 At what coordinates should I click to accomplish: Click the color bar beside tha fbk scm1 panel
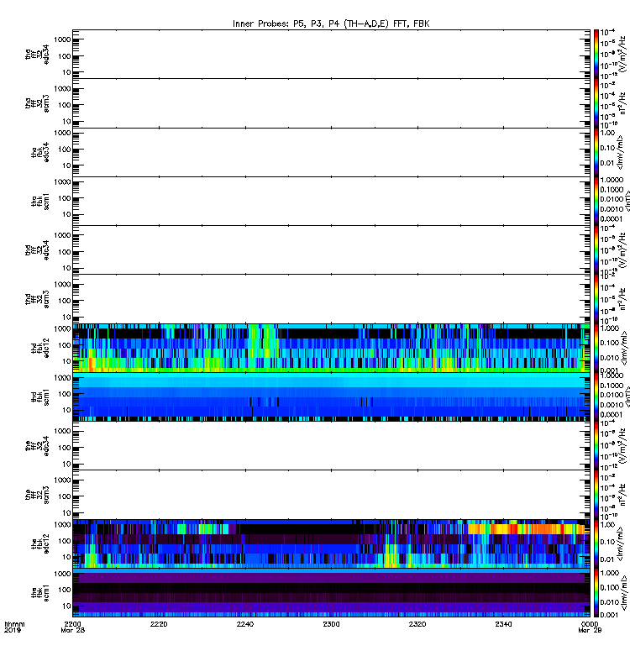(x=596, y=201)
